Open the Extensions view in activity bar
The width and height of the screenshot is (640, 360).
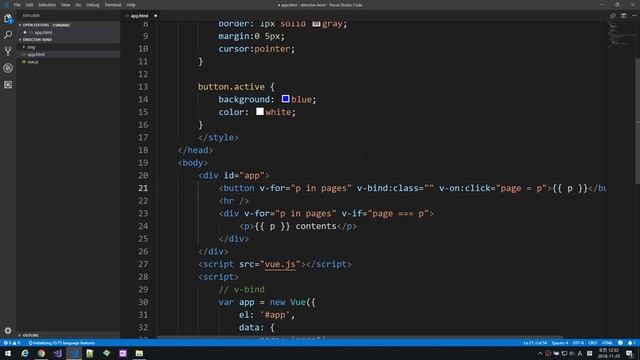(8, 84)
